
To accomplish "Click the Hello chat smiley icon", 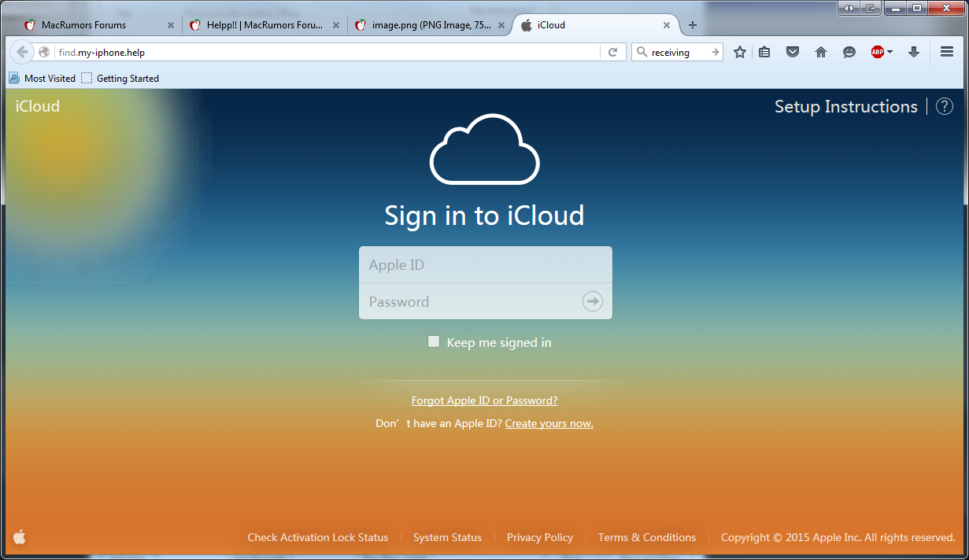I will pos(849,53).
